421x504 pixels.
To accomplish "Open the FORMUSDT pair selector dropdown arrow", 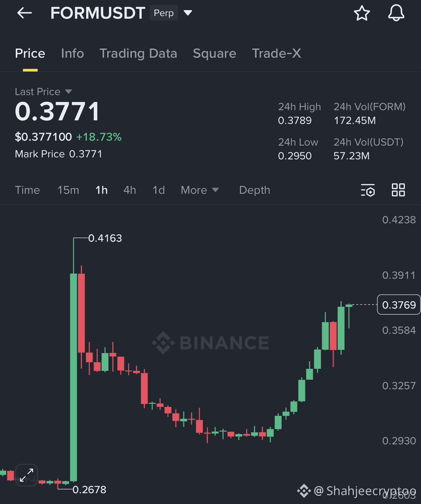I will [188, 13].
